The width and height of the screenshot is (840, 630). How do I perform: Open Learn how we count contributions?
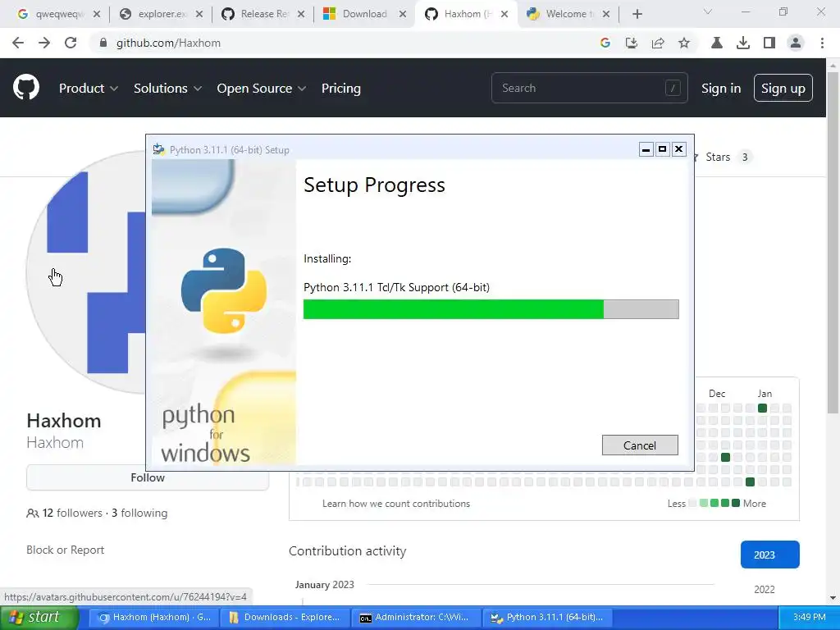396,504
